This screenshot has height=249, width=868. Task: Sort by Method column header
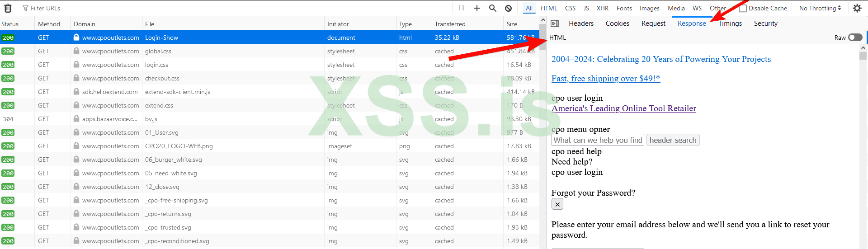(x=52, y=24)
